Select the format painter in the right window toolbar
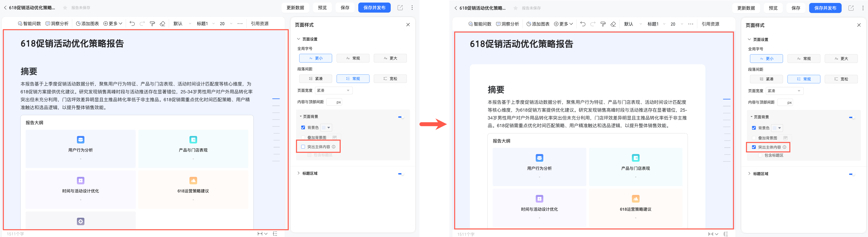Screen dimensions: 868x237 603,24
